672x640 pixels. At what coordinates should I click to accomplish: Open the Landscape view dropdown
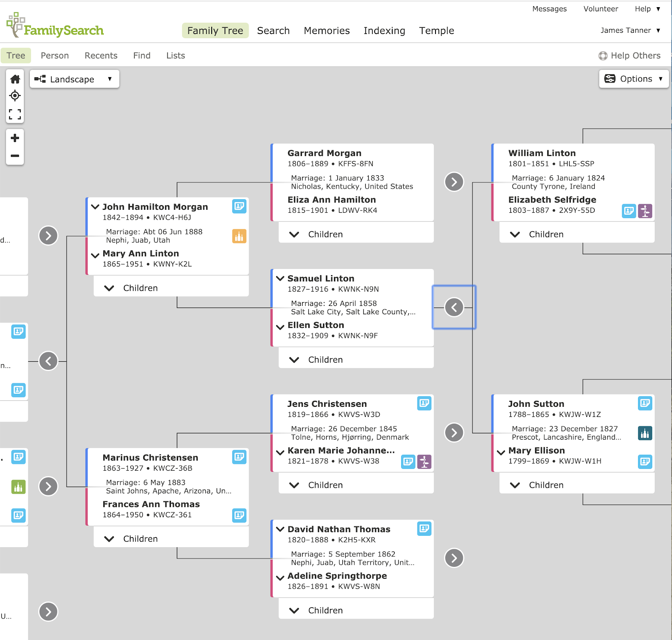click(x=74, y=79)
